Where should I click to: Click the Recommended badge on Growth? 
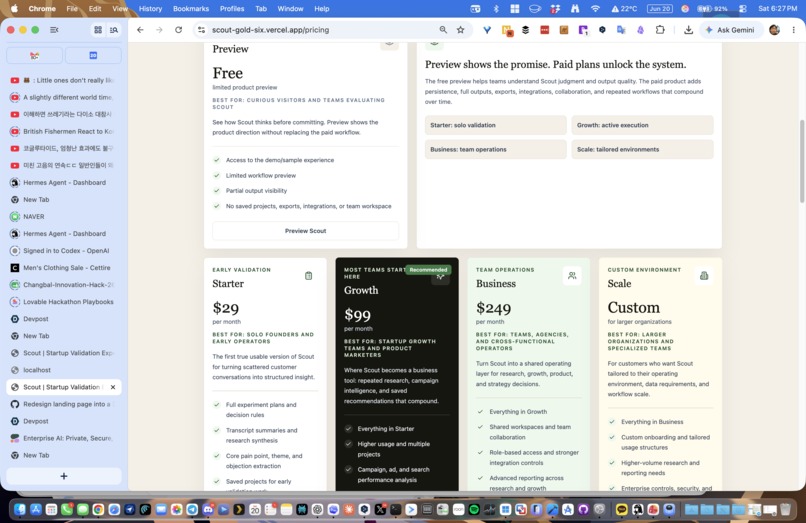(x=428, y=269)
